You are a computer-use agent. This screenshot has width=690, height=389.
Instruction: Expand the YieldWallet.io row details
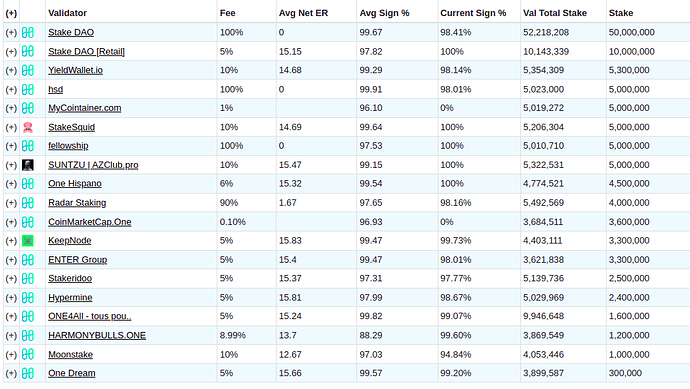(11, 70)
